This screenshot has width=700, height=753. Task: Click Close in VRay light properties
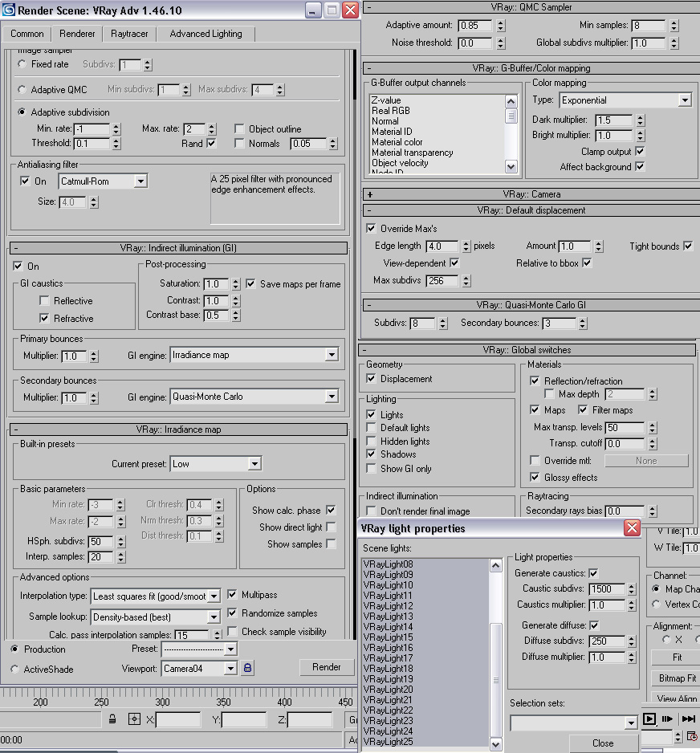[x=603, y=743]
